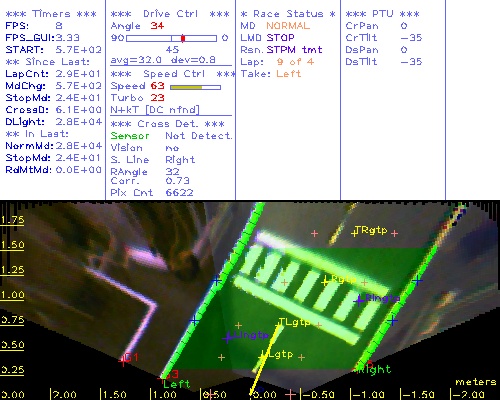Image resolution: width=500 pixels, height=400 pixels.
Task: Click the LRgtp yellow cross marker
Action: point(325,282)
